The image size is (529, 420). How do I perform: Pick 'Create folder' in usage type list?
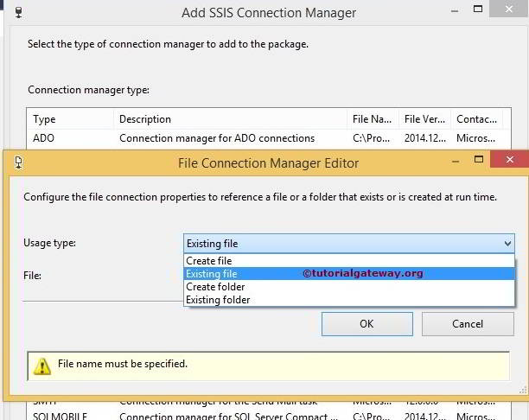pyautogui.click(x=349, y=287)
